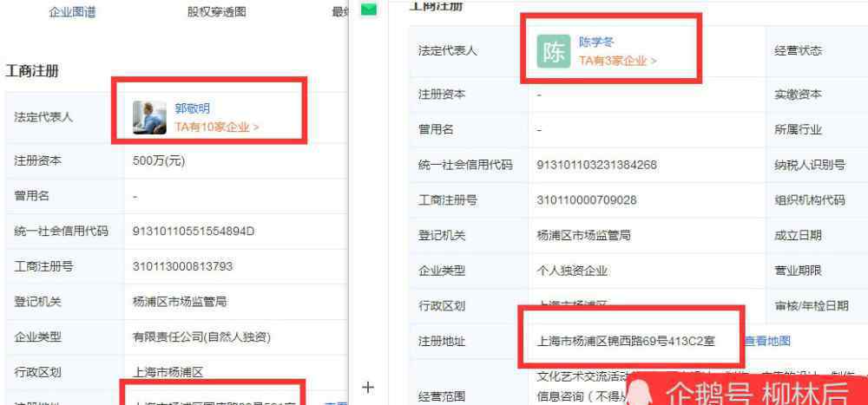Click the 实缴资本 label
The width and height of the screenshot is (868, 405).
[x=798, y=94]
